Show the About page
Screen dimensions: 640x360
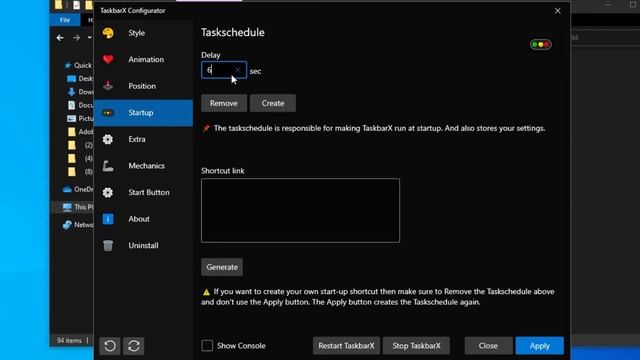(x=143, y=219)
